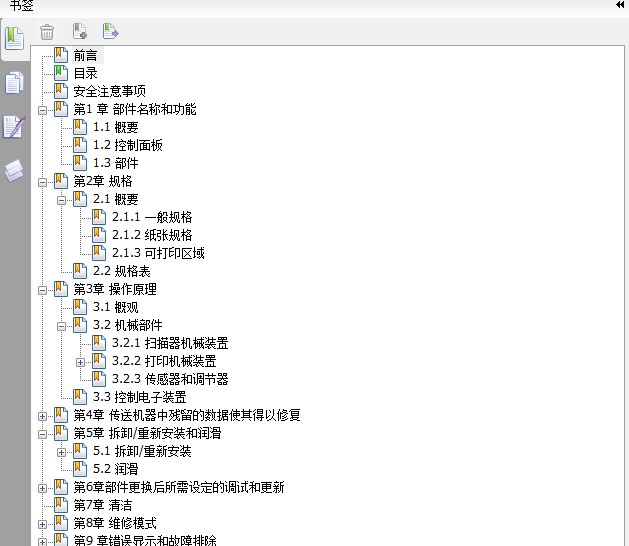The height and width of the screenshot is (546, 629).
Task: Click bookmark icon beside 3.2.1 扫描器机械装置
Action: pyautogui.click(x=99, y=343)
